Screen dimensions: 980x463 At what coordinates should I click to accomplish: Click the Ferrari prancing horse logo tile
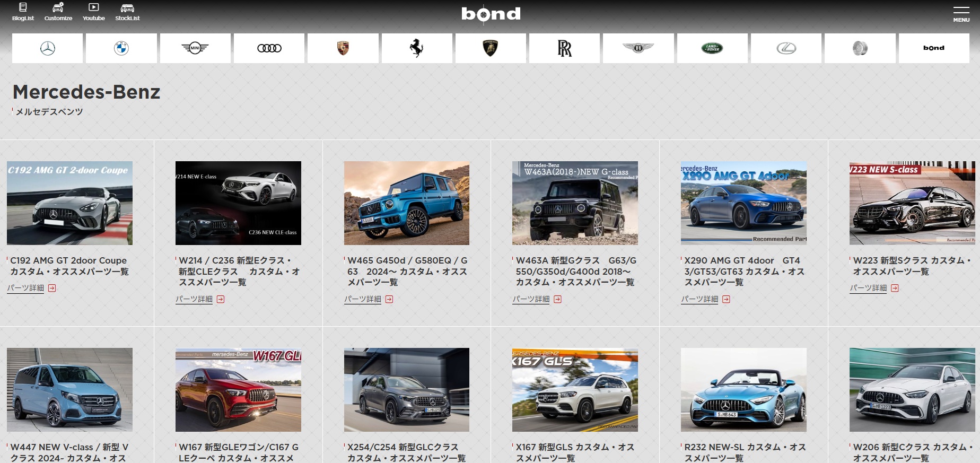tap(417, 48)
